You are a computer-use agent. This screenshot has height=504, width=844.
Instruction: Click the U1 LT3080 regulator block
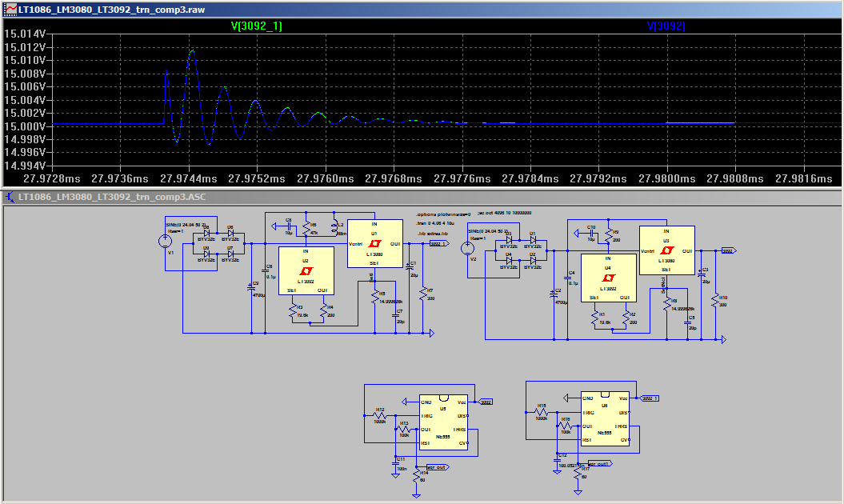point(374,243)
